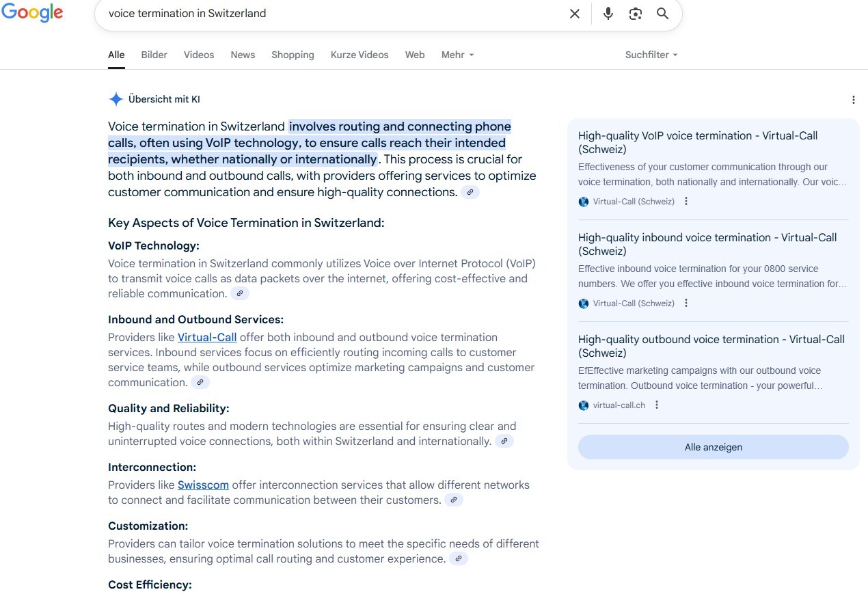Click the Google logo
This screenshot has width=868, height=594.
pyautogui.click(x=32, y=13)
